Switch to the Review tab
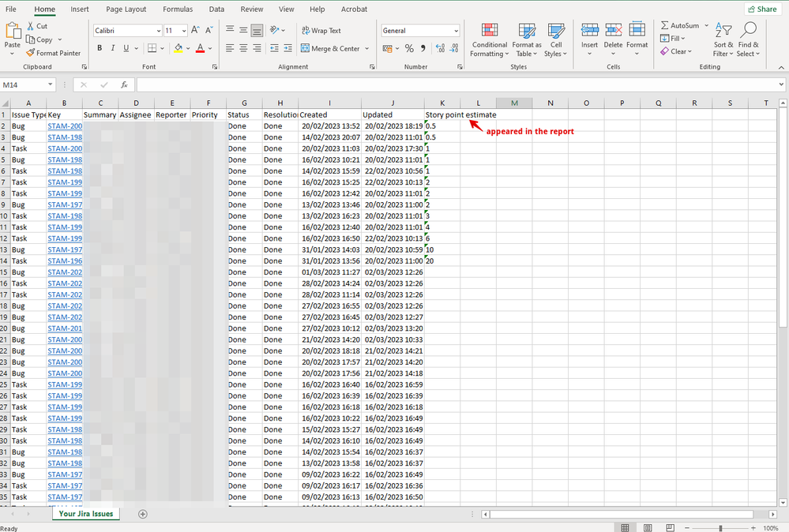 click(252, 9)
